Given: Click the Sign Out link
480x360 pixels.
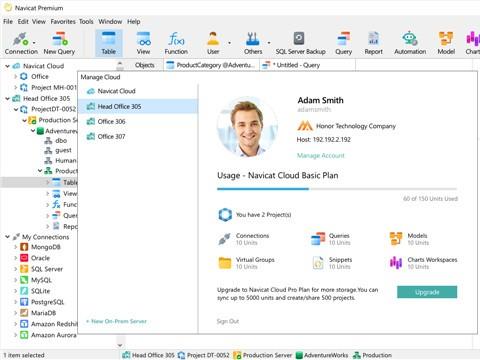Looking at the screenshot, I should pos(228,321).
